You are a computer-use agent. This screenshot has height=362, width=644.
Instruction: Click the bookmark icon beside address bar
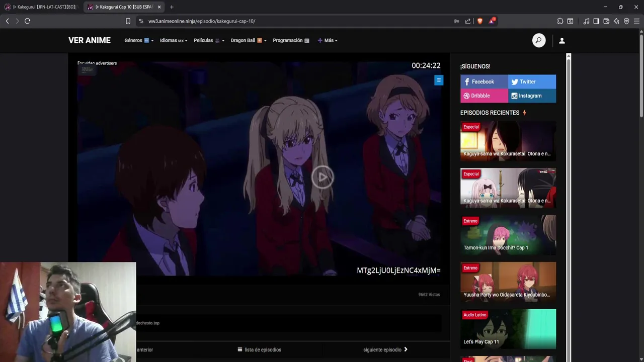(128, 21)
